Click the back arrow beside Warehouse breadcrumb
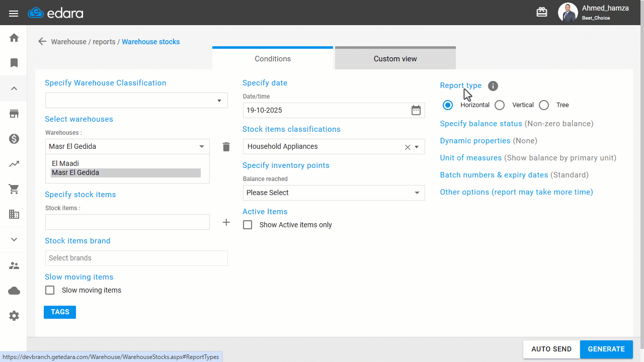Image resolution: width=644 pixels, height=362 pixels. [42, 42]
